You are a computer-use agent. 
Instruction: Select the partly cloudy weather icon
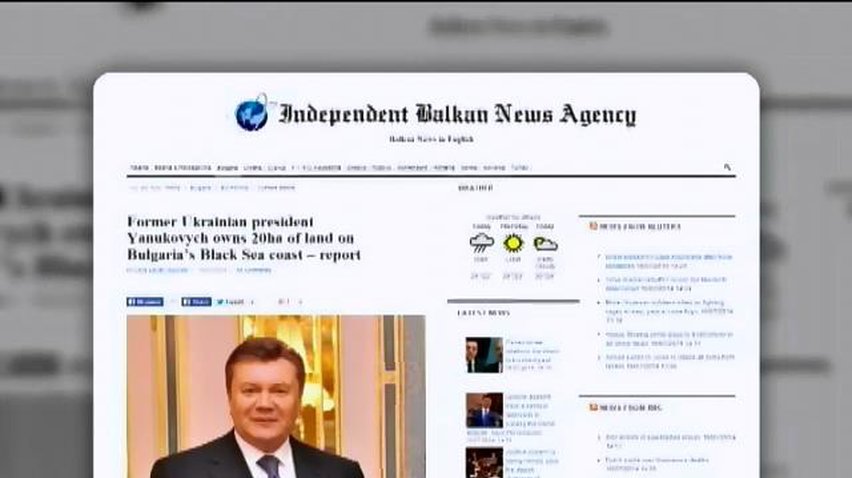(545, 244)
